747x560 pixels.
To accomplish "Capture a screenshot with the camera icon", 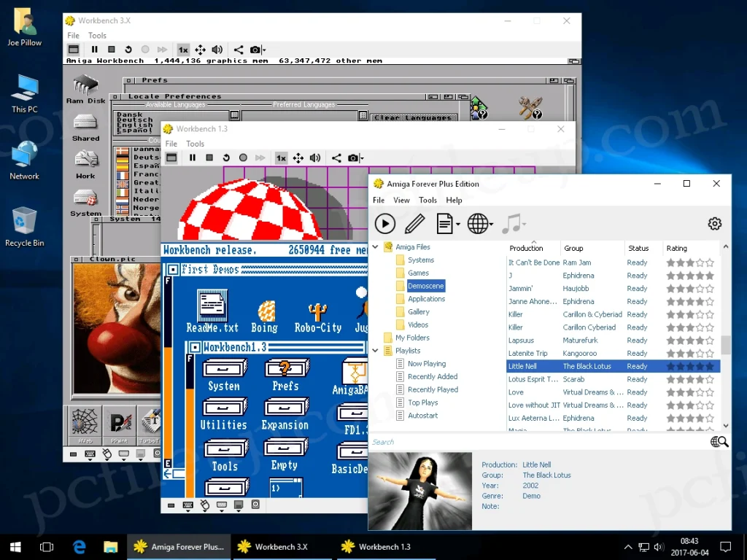I will coord(256,50).
